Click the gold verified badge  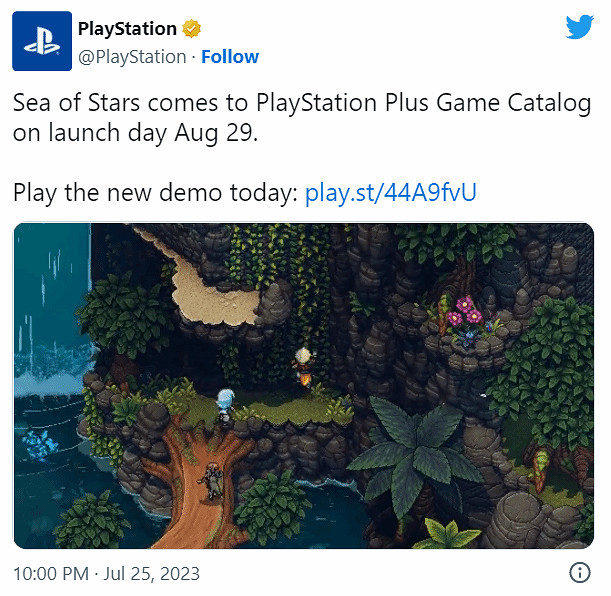(x=191, y=28)
